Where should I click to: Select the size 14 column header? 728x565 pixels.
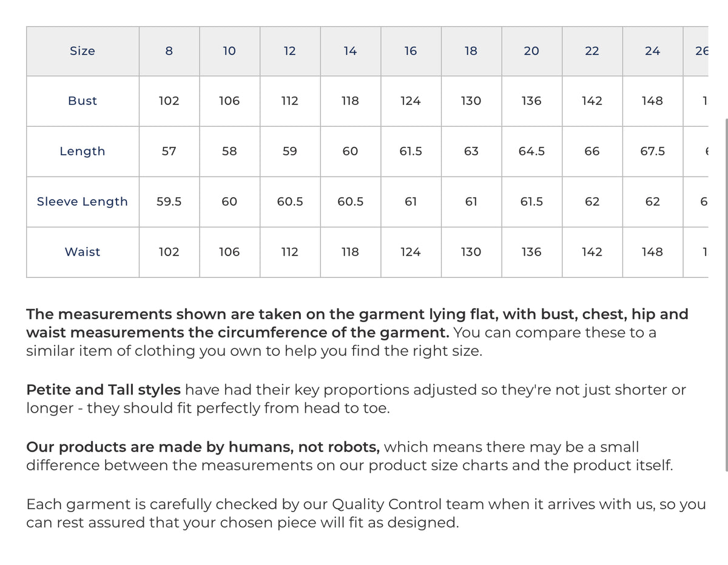(351, 51)
